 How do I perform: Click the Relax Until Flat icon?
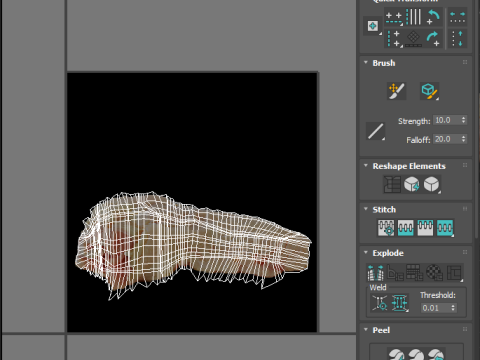coord(412,184)
